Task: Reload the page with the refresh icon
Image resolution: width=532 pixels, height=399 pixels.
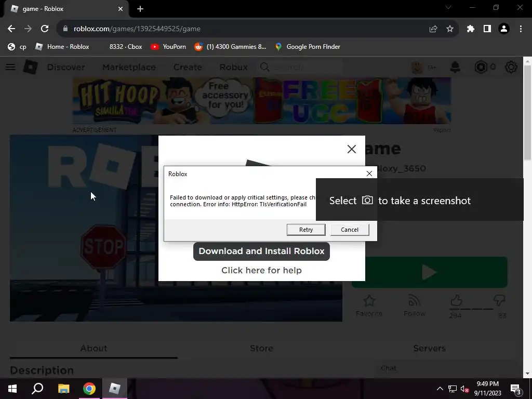Action: [45, 29]
